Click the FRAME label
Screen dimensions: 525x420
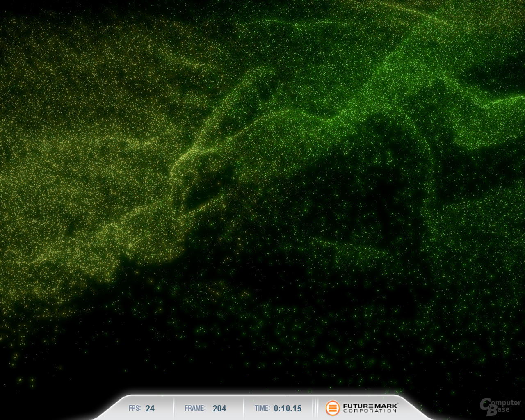(195, 408)
